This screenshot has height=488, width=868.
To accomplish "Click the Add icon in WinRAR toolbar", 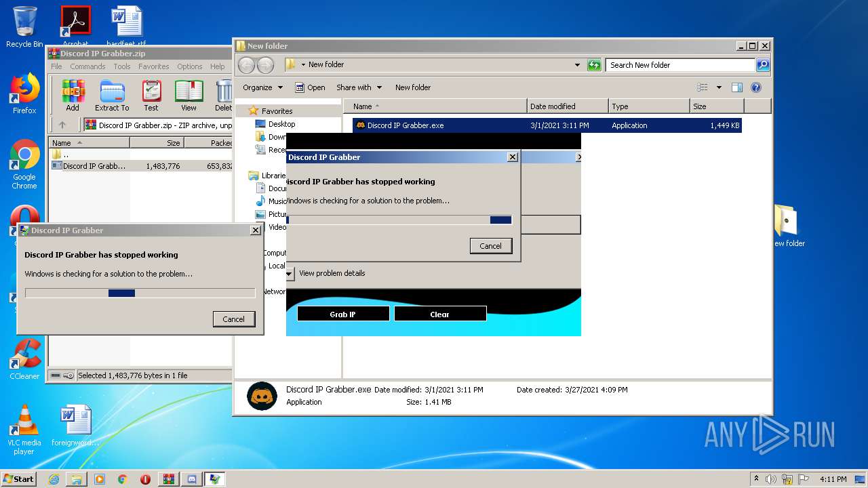I will 73,95.
